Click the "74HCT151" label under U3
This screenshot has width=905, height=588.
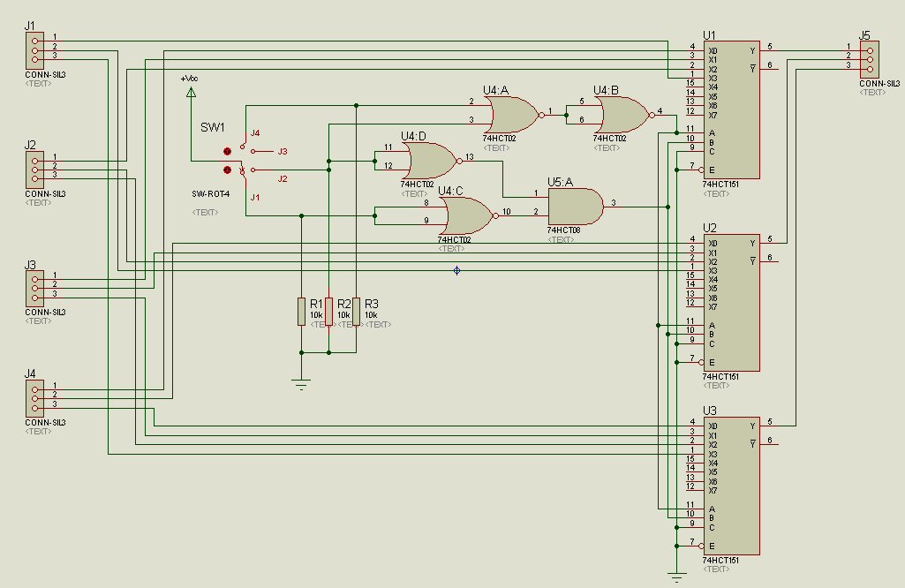(720, 560)
